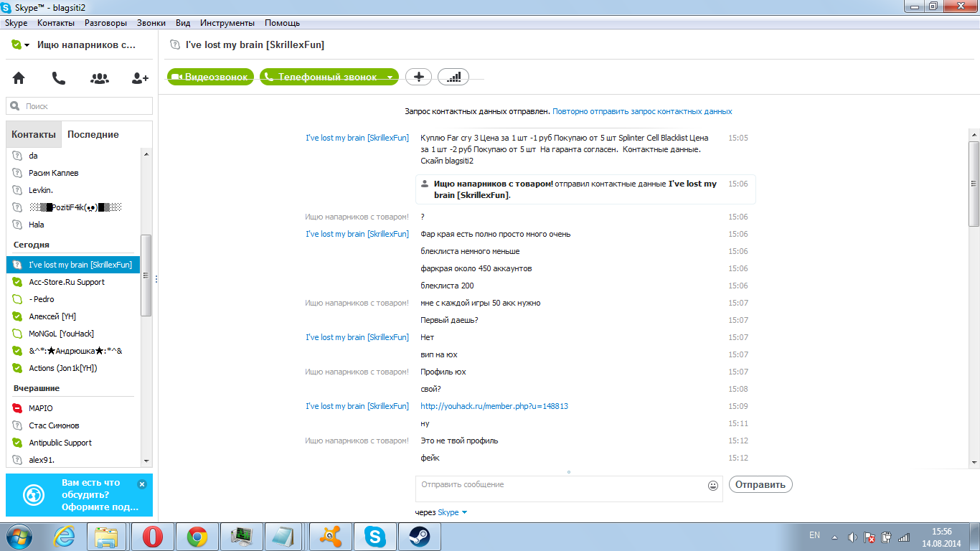Click the contact status icon in conversation header

pos(174,44)
